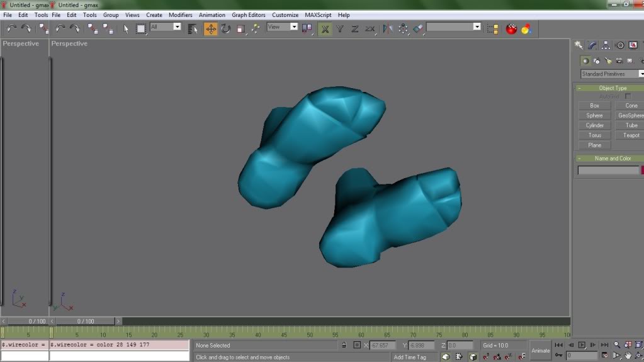
Task: Select the Rotate tool
Action: click(225, 29)
